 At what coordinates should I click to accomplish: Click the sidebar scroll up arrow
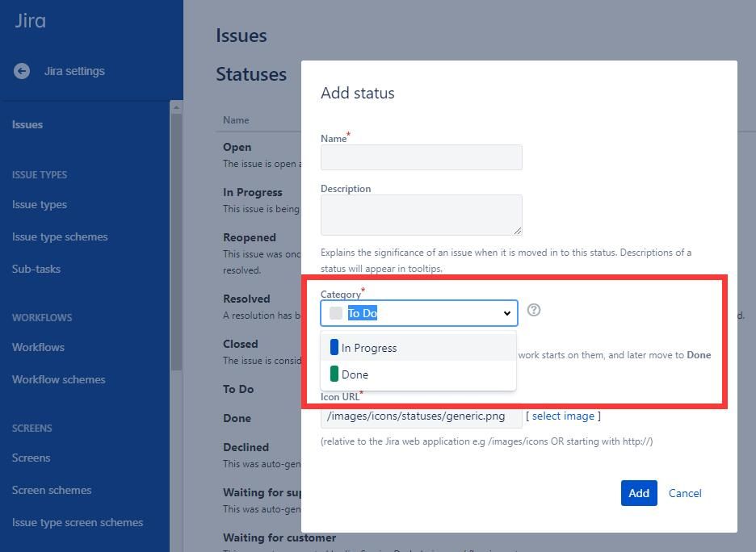coord(176,107)
